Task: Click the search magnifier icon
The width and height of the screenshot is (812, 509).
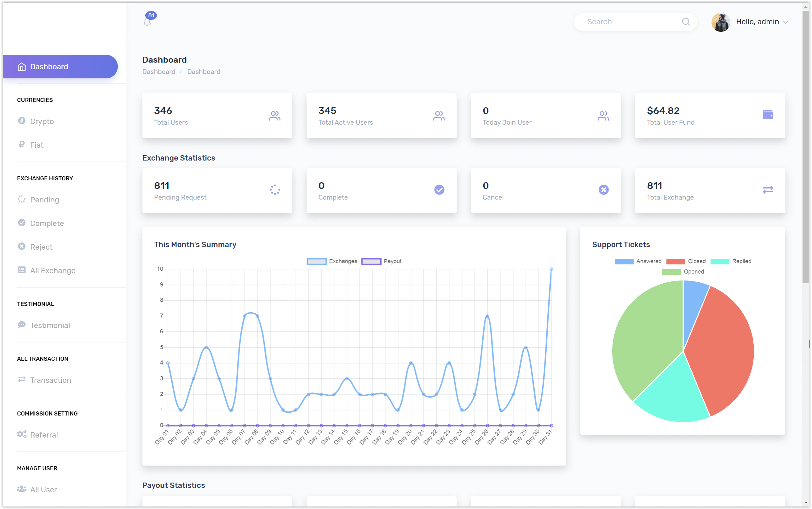Action: click(685, 22)
